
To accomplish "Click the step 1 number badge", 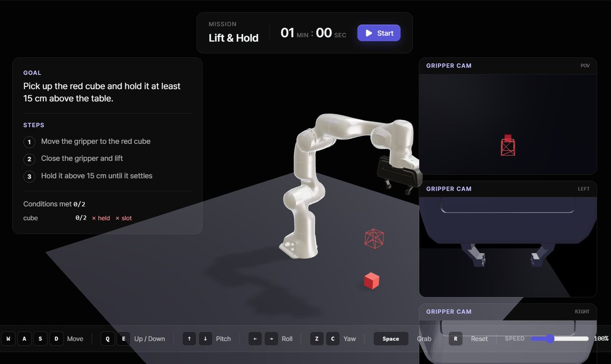I will click(x=30, y=142).
